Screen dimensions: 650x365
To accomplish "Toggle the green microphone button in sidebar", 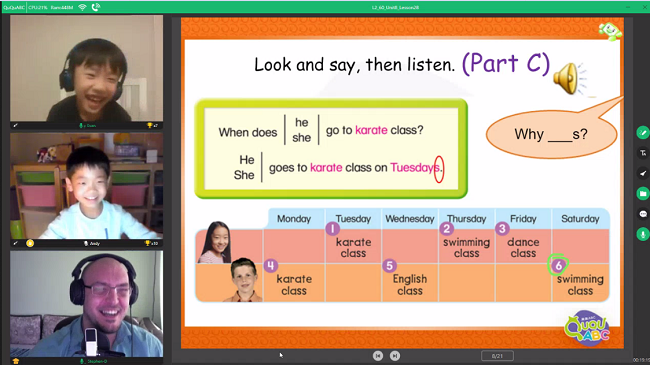I will (x=643, y=234).
